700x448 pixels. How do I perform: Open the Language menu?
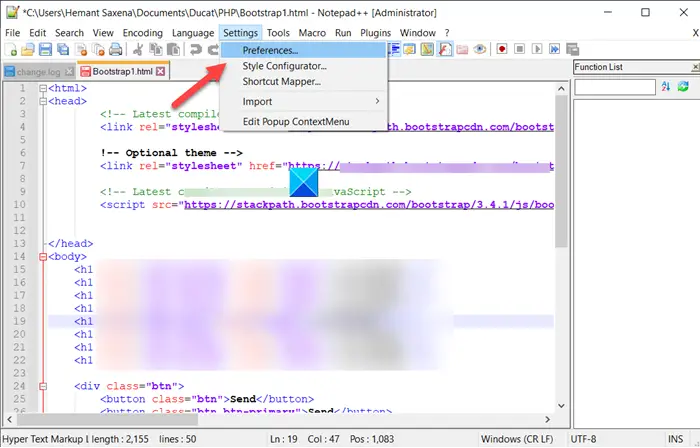pyautogui.click(x=193, y=33)
